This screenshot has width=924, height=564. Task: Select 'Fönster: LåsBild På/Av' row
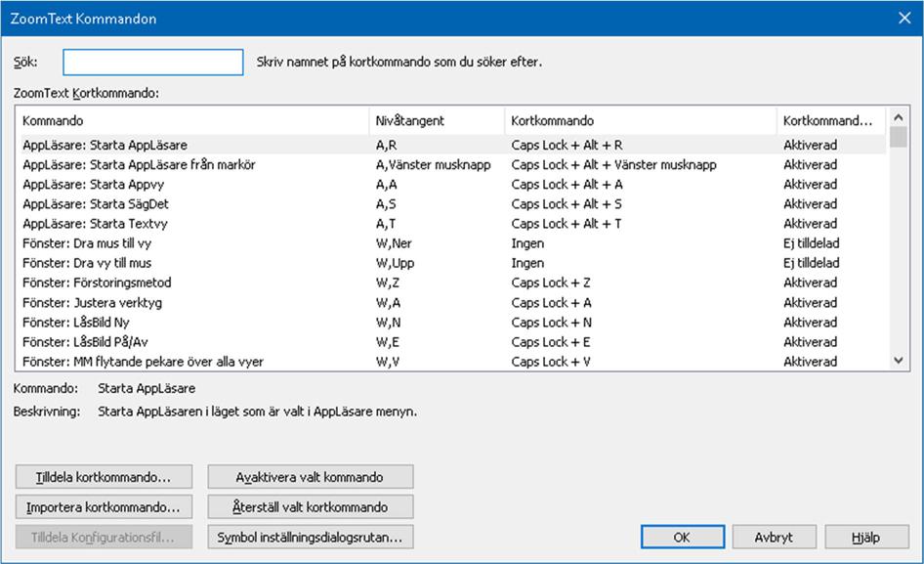tap(453, 342)
